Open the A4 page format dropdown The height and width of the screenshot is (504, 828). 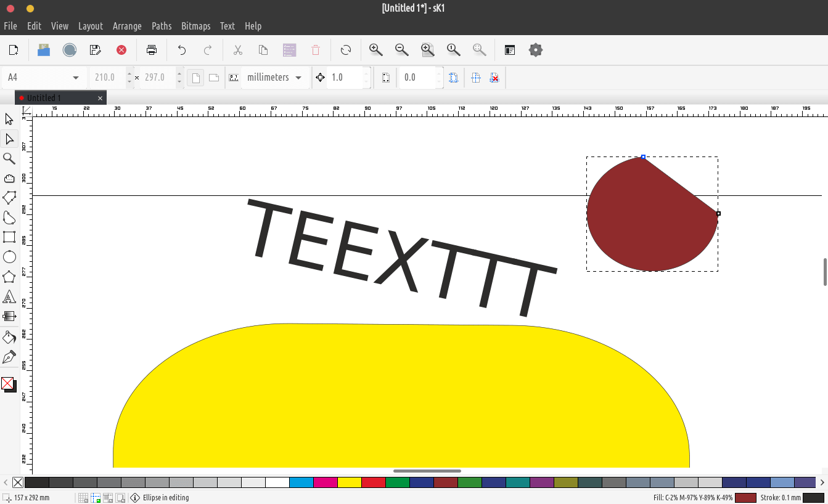pyautogui.click(x=43, y=78)
